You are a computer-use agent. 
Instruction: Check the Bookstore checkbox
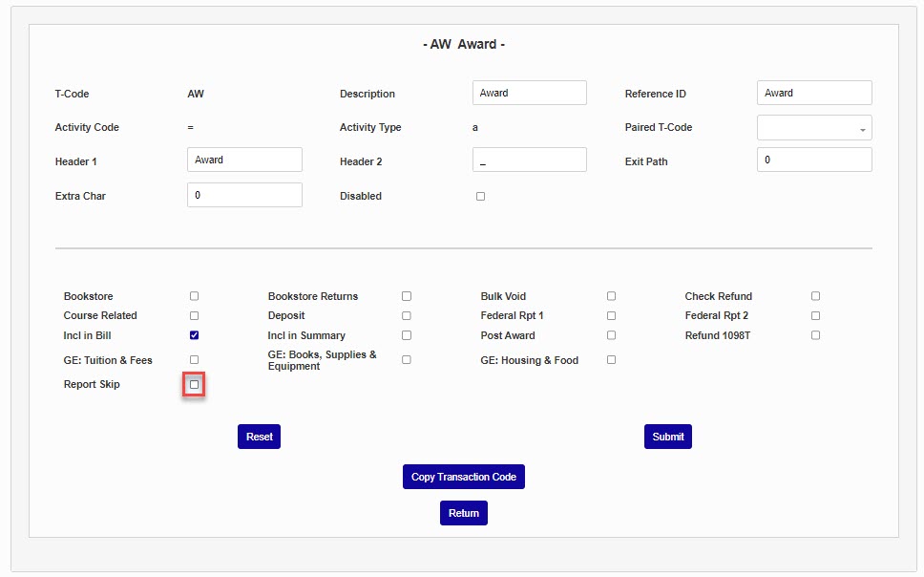tap(195, 296)
